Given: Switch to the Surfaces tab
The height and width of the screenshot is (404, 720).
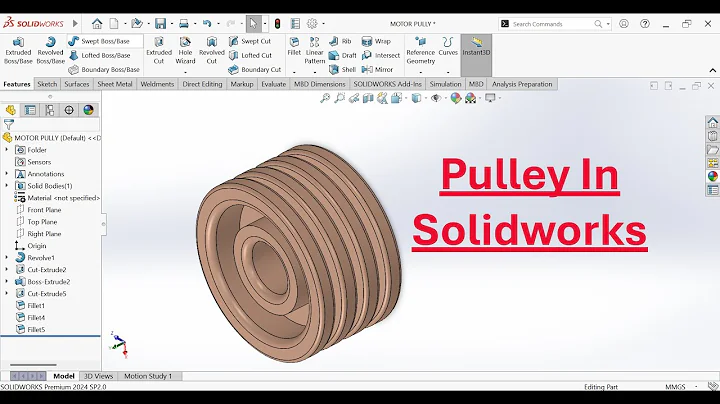Looking at the screenshot, I should pyautogui.click(x=77, y=84).
